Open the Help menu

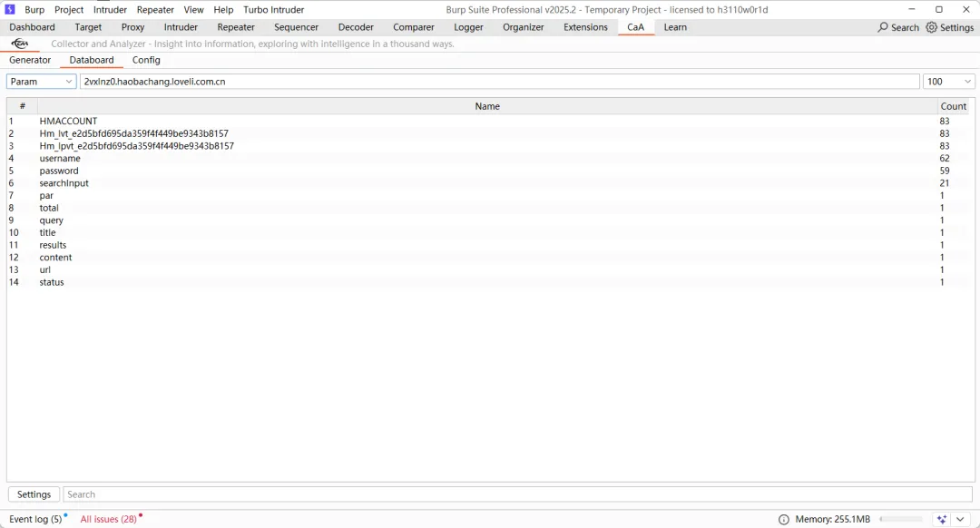tap(223, 9)
